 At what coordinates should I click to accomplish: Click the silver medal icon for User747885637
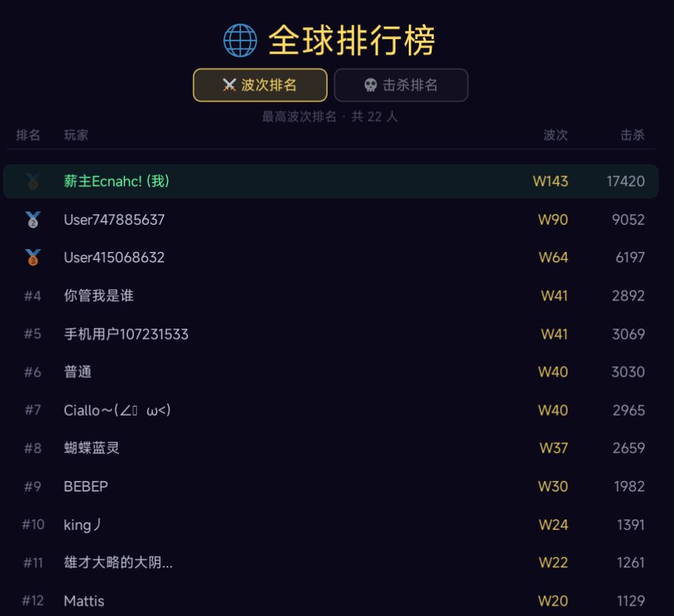(33, 220)
